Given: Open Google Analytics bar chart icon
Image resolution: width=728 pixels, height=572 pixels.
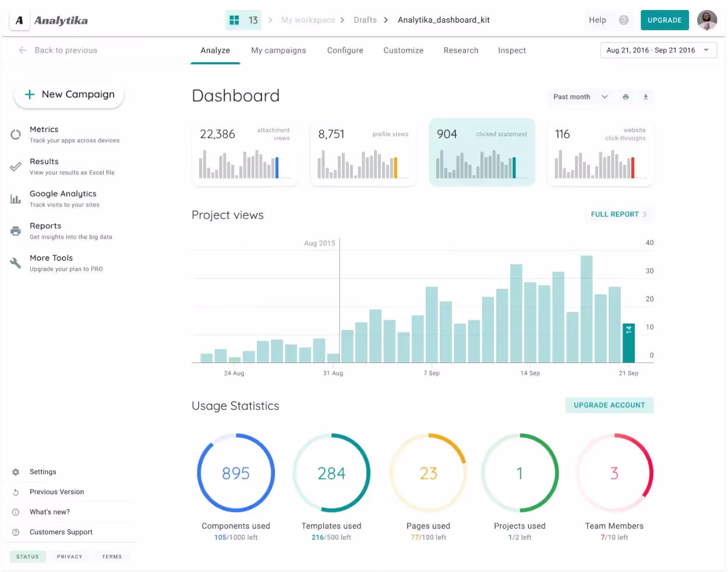Looking at the screenshot, I should (16, 199).
